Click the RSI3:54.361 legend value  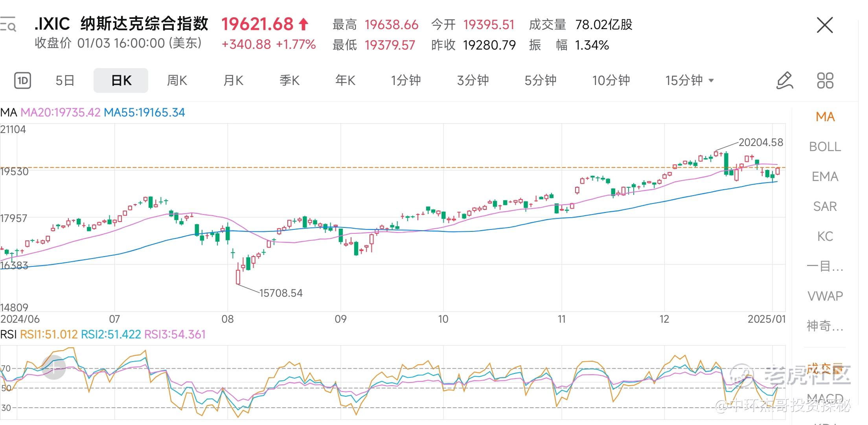[175, 334]
